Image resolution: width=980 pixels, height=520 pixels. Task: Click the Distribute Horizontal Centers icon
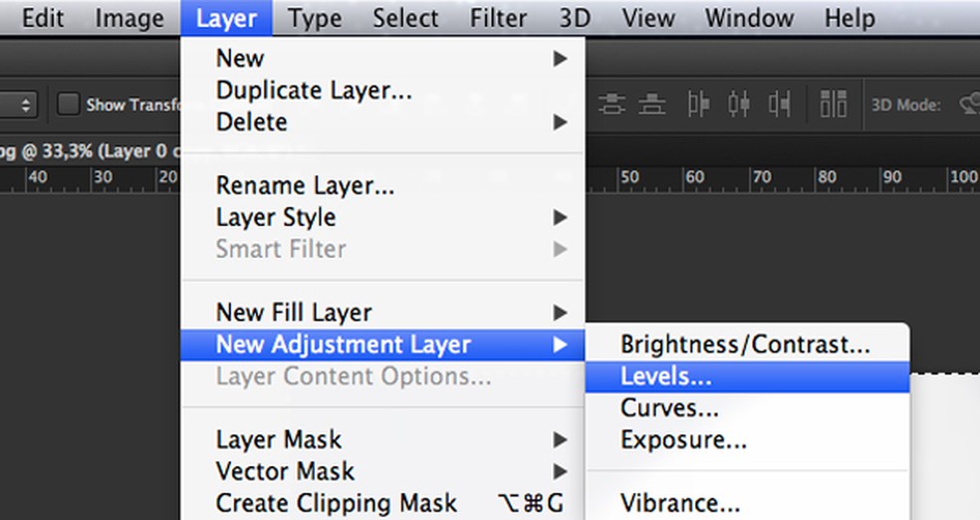pos(739,104)
